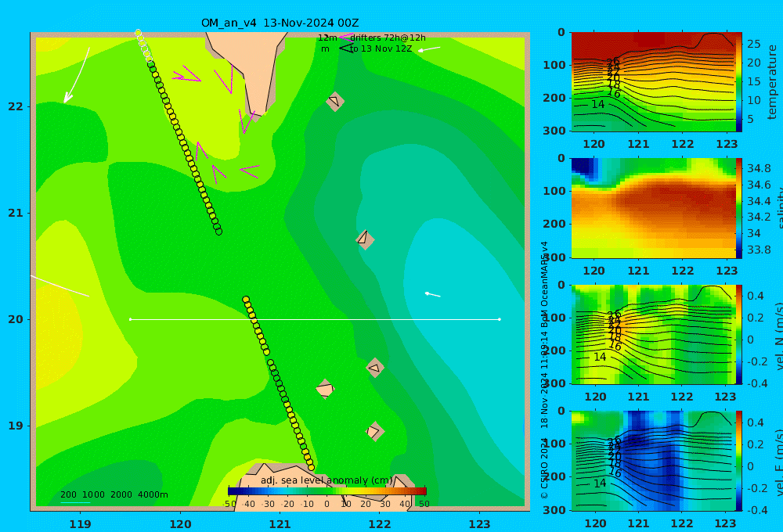This screenshot has width=783, height=532.
Task: Click longitude label 122 on main map axis
Action: pos(380,524)
